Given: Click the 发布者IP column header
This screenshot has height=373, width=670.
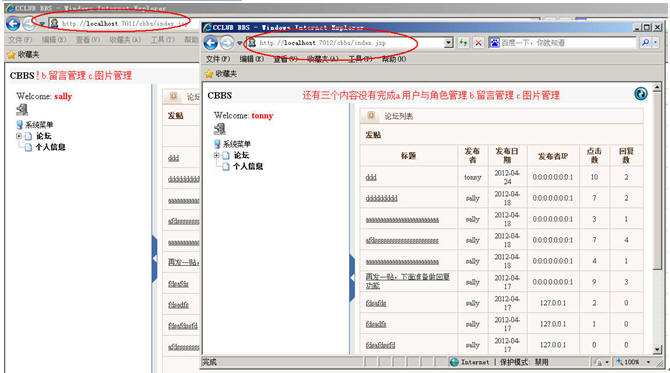Looking at the screenshot, I should [x=553, y=156].
